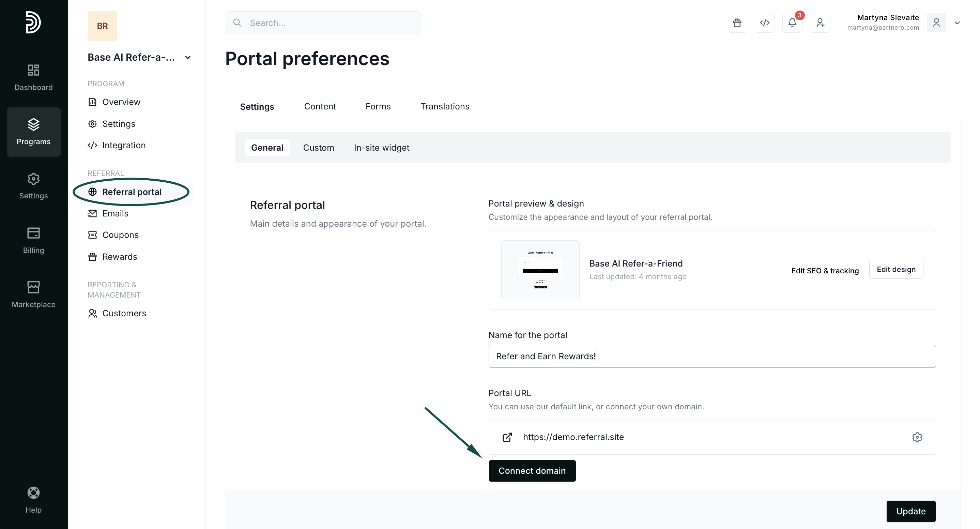
Task: Click the Connect domain button
Action: pos(532,471)
